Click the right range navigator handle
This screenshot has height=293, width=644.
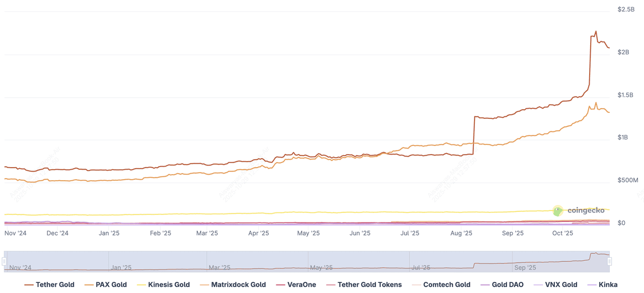coord(609,261)
